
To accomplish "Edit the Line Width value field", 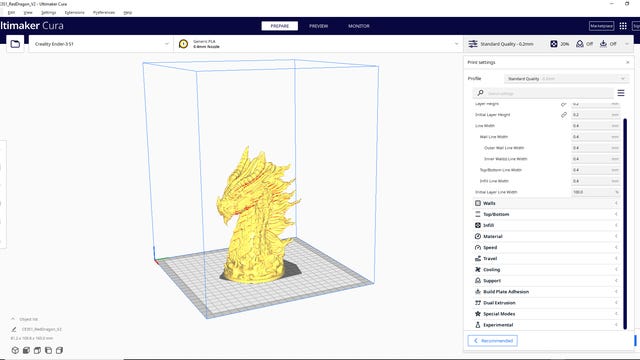I will [596, 126].
